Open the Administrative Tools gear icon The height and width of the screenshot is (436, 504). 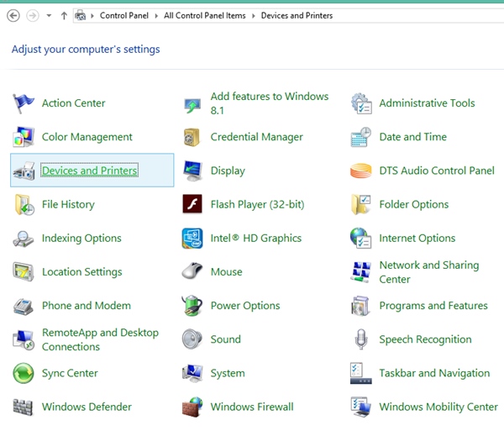361,103
